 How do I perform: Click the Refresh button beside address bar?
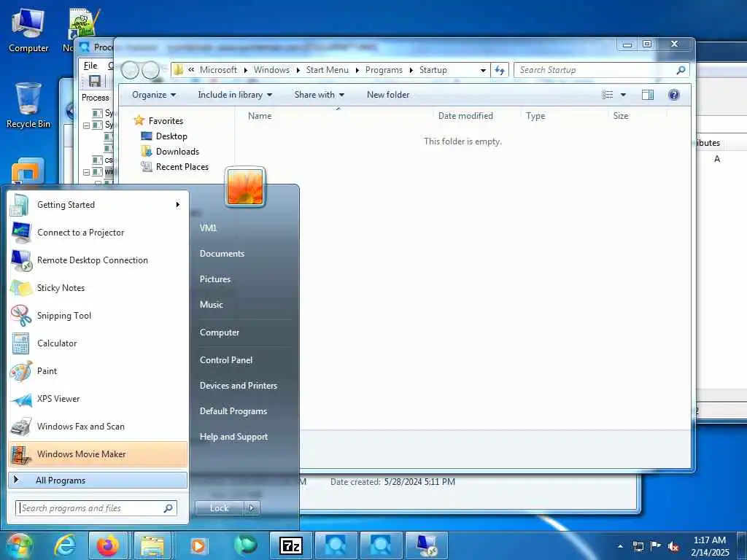coord(499,70)
